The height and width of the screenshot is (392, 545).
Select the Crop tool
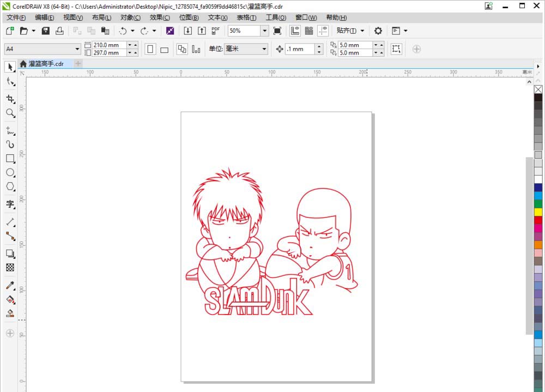pos(10,99)
